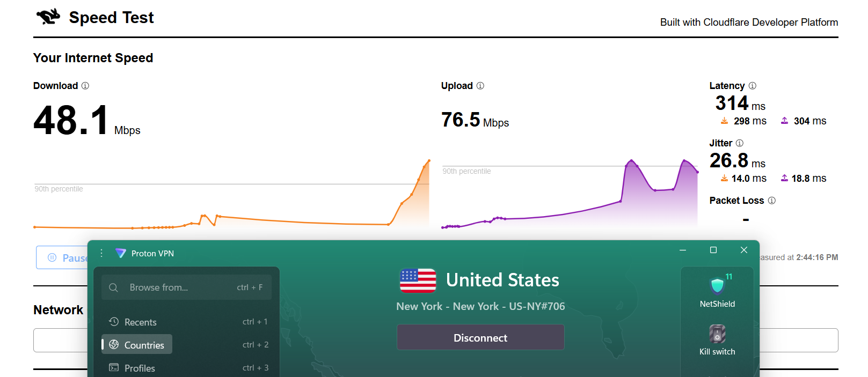
Task: Open the NetShield shield icon
Action: point(717,286)
